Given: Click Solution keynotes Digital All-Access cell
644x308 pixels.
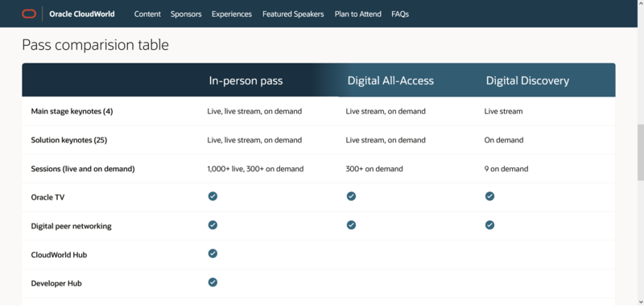Looking at the screenshot, I should coord(386,140).
